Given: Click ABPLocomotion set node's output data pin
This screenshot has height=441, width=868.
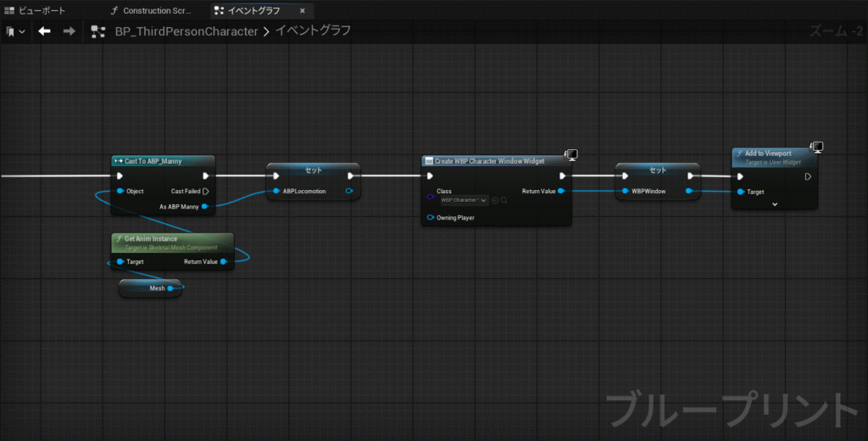Looking at the screenshot, I should (x=349, y=191).
